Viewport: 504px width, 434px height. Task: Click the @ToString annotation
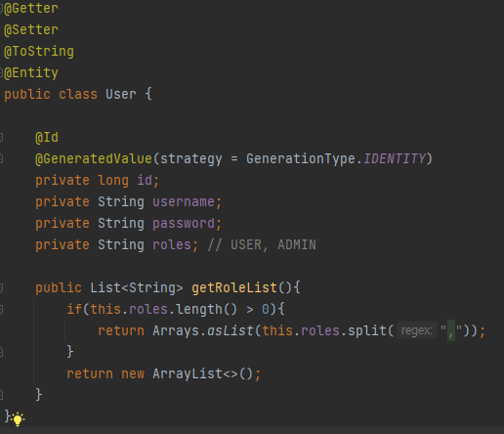coord(39,51)
